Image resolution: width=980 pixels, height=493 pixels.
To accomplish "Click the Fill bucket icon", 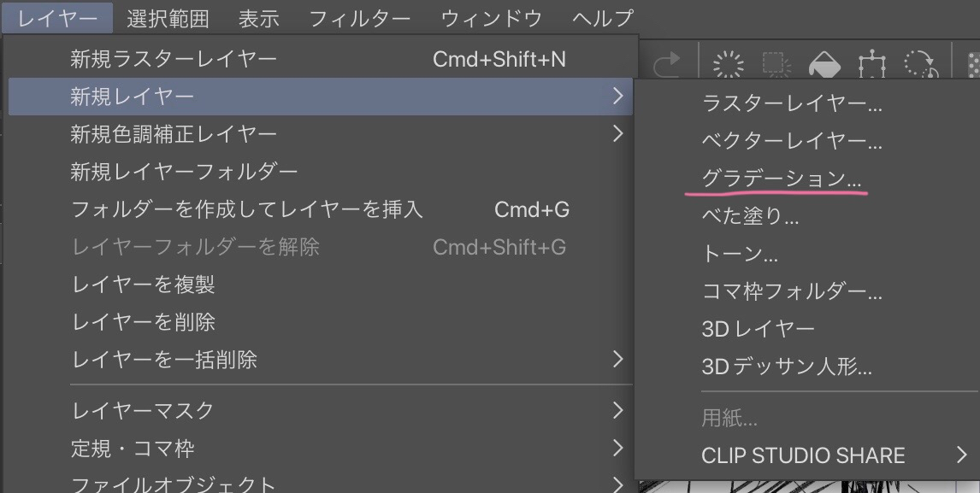I will point(824,65).
